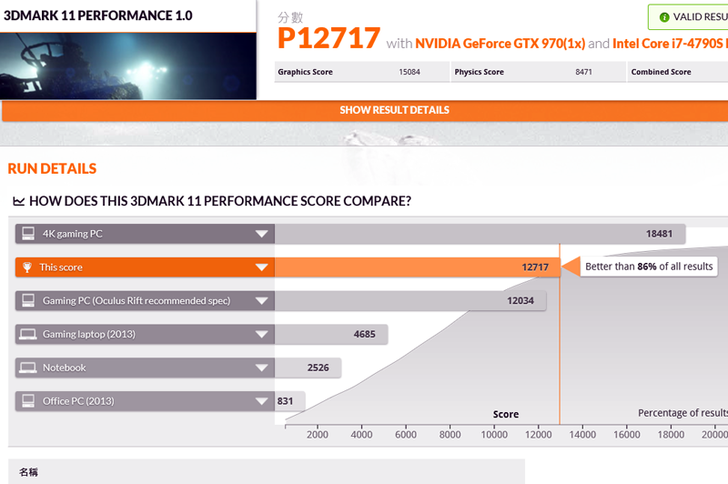Expand the Office PC (2013) dropdown arrow

(x=261, y=401)
